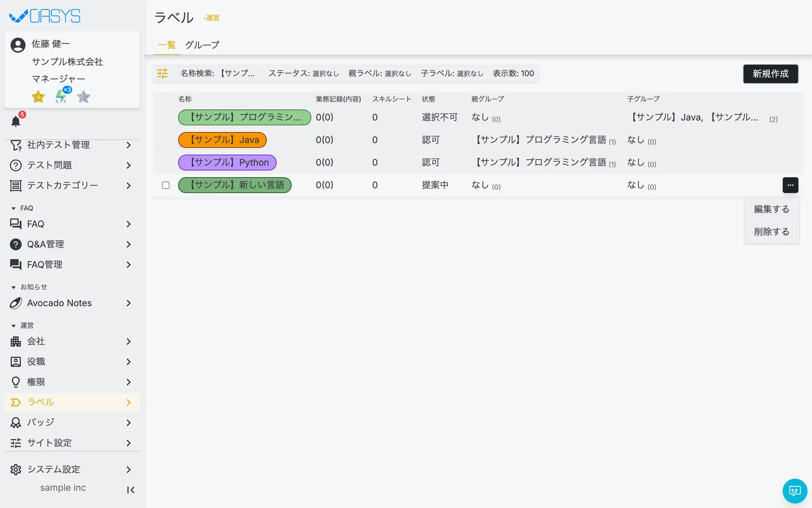Click the OASYS logo
812x508 pixels.
[x=45, y=16]
